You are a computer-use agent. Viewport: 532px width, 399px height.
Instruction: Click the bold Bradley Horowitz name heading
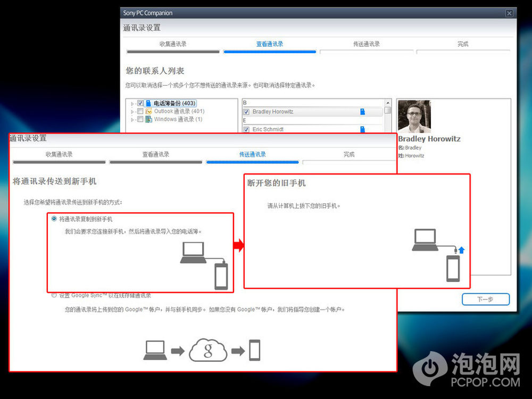[429, 139]
